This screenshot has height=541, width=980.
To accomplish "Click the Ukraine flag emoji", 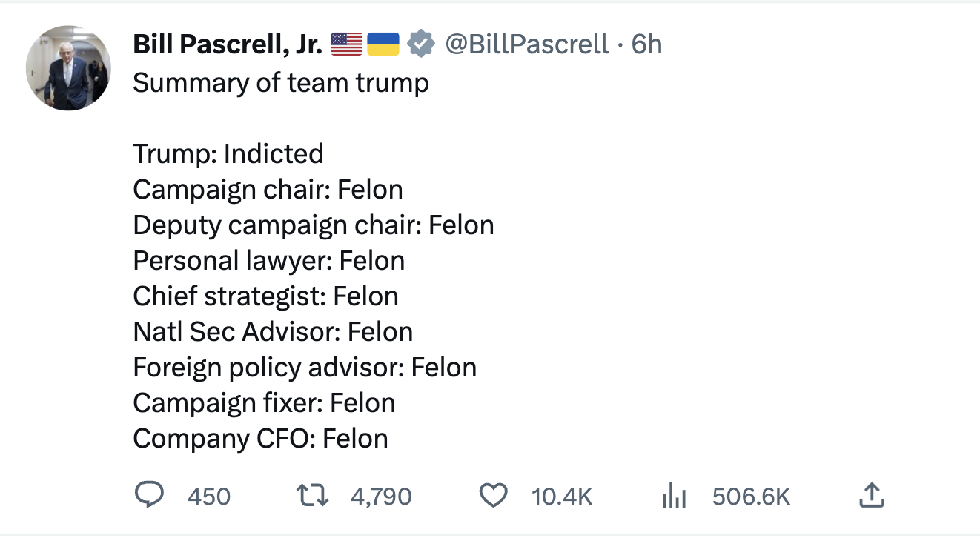I will [383, 44].
